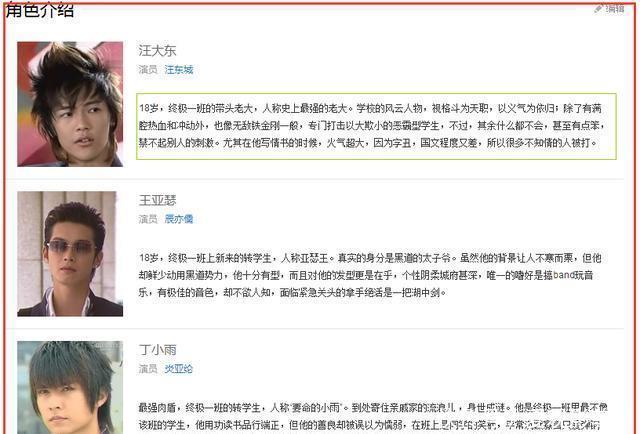Screen dimensions: 640x434
Task: Open 汪大东's character portrait thumbnail
Action: click(70, 104)
